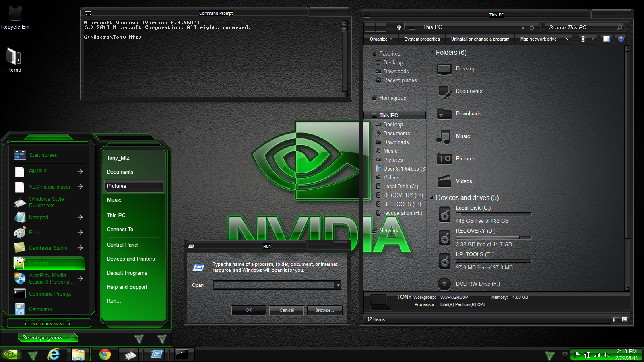Click Browse... in Run dialog

pos(325,310)
